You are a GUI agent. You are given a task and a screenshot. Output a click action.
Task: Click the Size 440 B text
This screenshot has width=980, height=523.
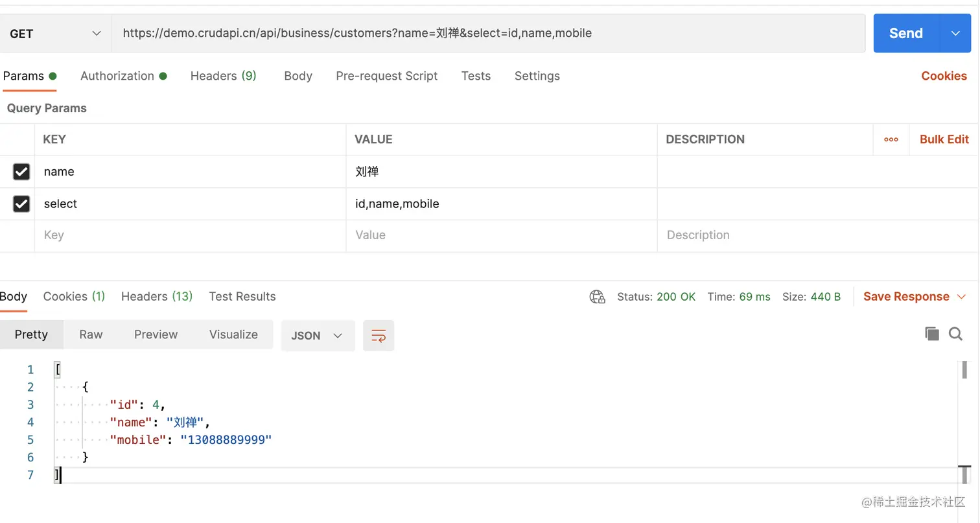(811, 297)
